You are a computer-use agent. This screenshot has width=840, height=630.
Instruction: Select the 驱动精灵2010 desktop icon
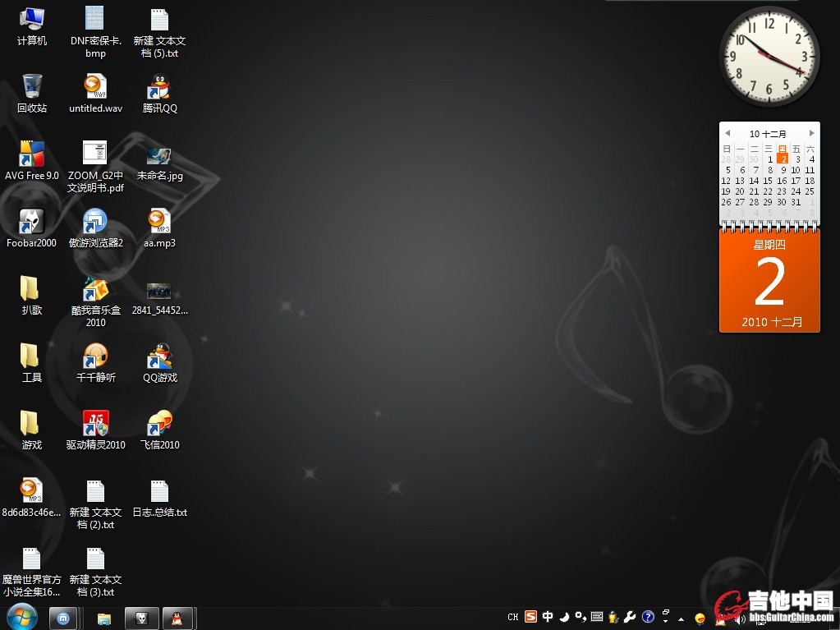tap(95, 424)
